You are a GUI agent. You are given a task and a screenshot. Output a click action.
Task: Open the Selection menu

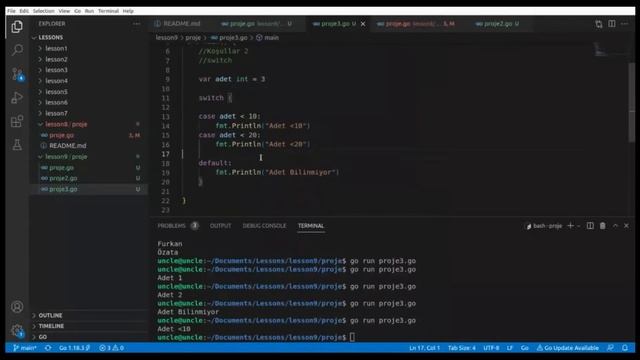pyautogui.click(x=44, y=11)
